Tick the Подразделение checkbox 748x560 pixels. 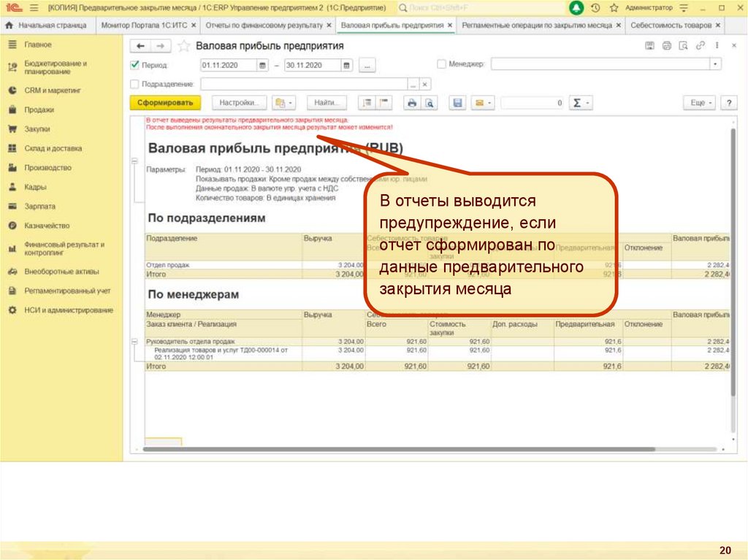point(134,84)
